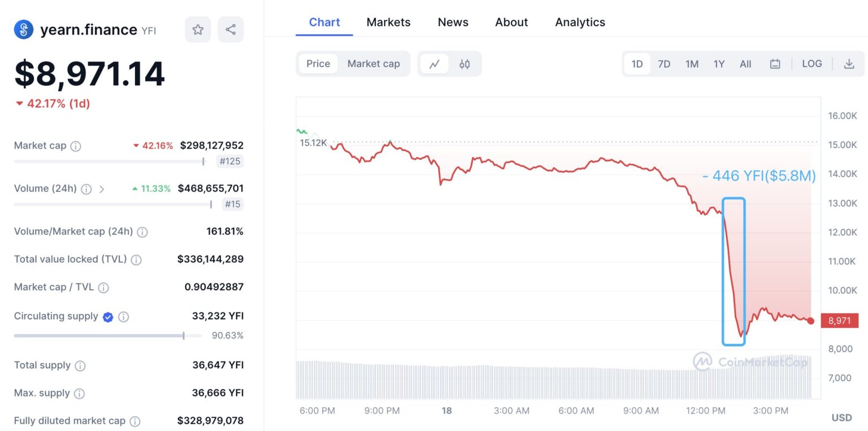The width and height of the screenshot is (868, 431).
Task: Select the 1Y time range
Action: [x=719, y=64]
